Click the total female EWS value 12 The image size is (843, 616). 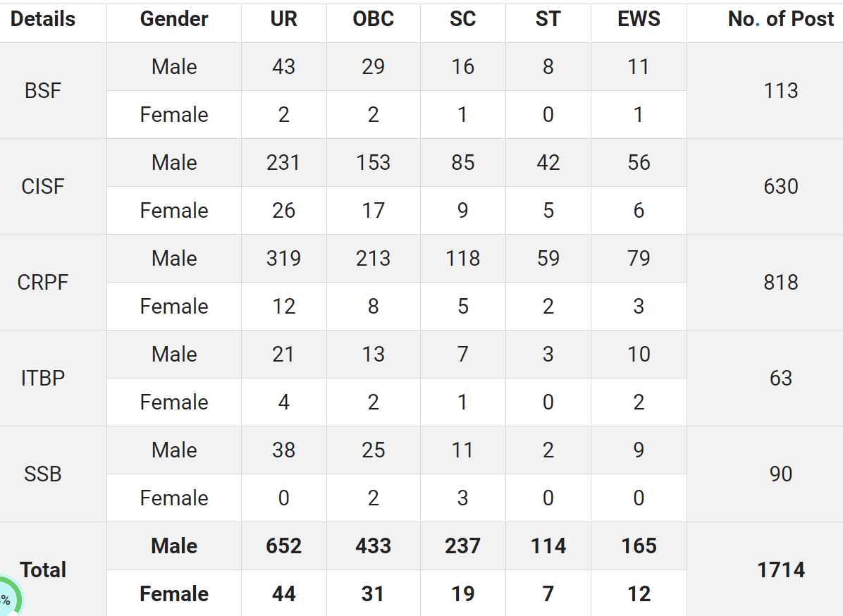pyautogui.click(x=639, y=593)
